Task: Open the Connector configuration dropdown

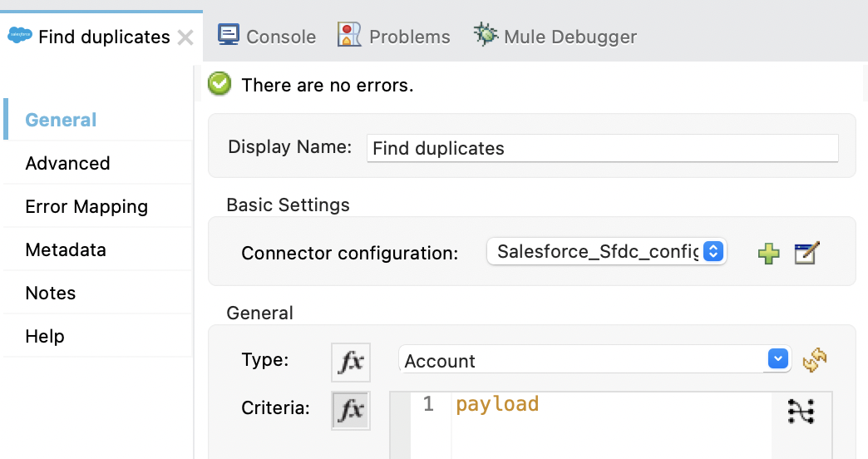Action: pos(606,252)
